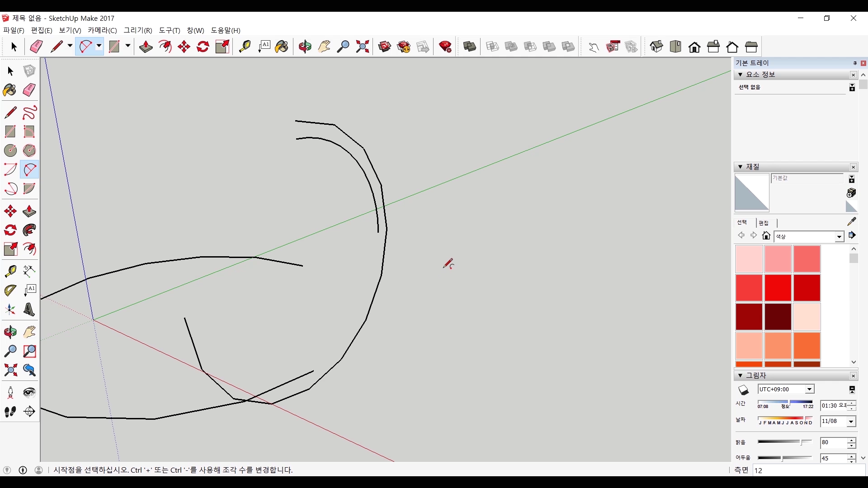Open the UTC+09:00 timezone dropdown
868x488 pixels.
pos(809,389)
